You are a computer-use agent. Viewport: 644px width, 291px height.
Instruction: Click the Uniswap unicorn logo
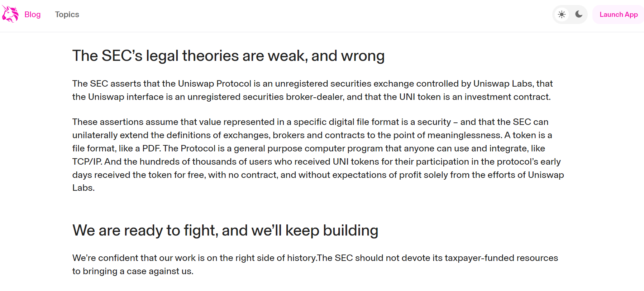10,14
